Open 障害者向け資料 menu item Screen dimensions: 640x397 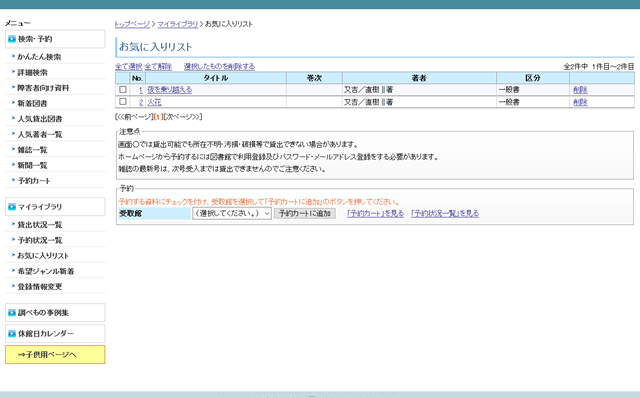[43, 88]
